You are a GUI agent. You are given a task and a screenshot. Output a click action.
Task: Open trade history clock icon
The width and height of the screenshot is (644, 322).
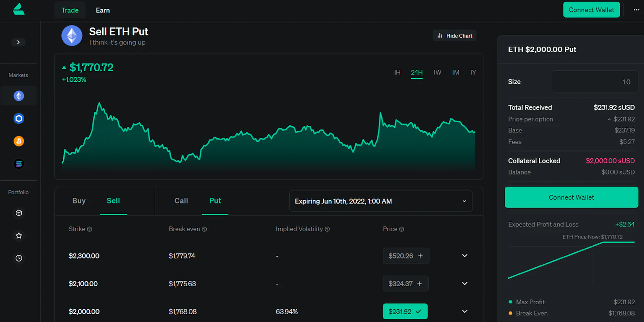(x=19, y=258)
